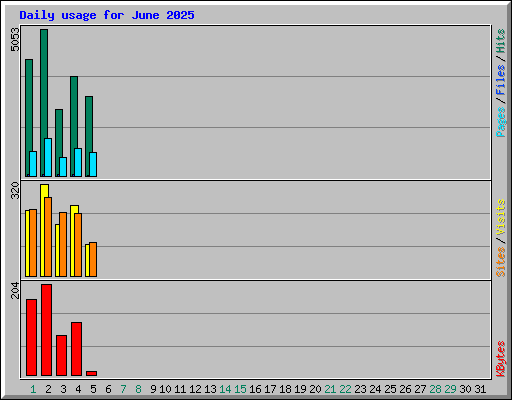The height and width of the screenshot is (400, 512).
Task: Click the 320 axis value label
Action: pos(15,190)
